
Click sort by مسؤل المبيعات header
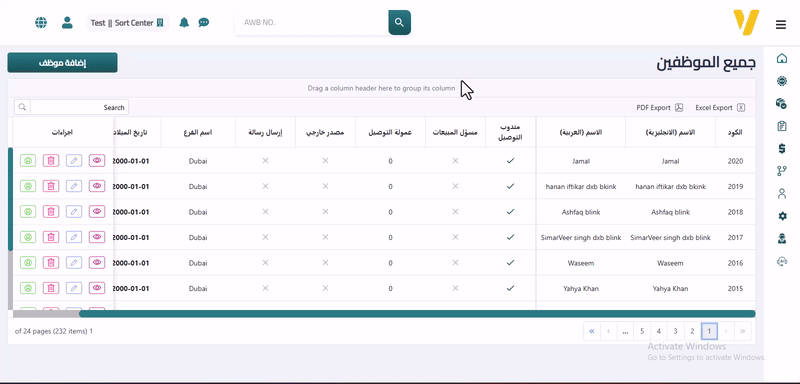tap(456, 132)
